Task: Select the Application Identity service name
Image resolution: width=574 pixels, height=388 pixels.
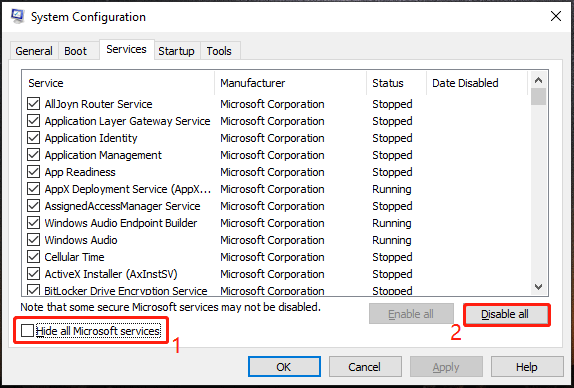Action: point(91,138)
